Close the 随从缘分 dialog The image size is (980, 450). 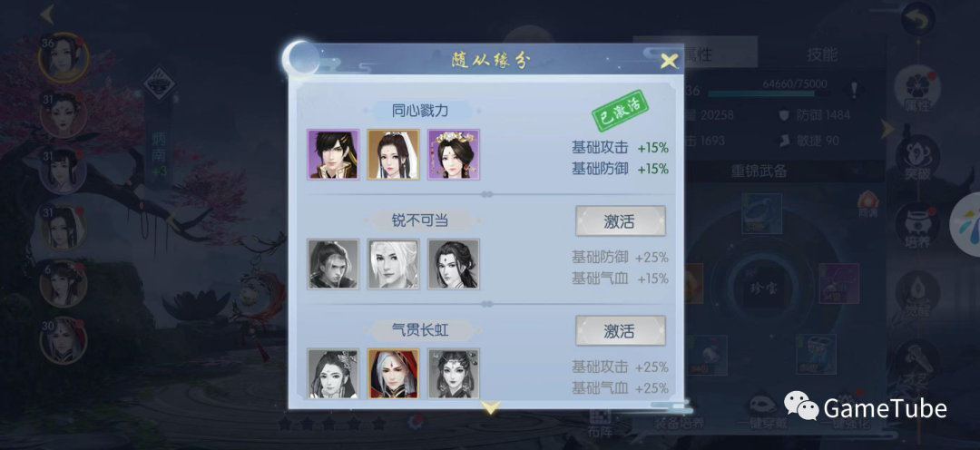pos(669,61)
